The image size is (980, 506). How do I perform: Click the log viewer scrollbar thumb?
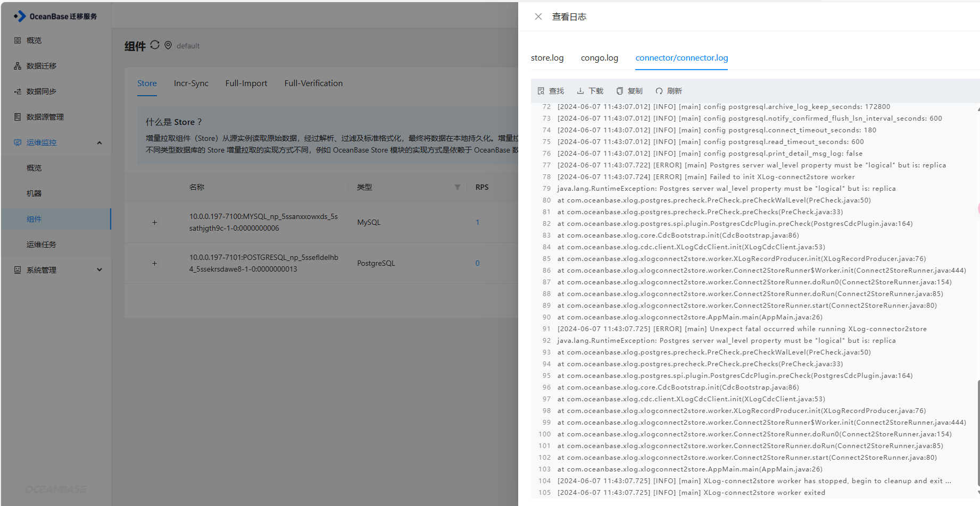[x=978, y=433]
